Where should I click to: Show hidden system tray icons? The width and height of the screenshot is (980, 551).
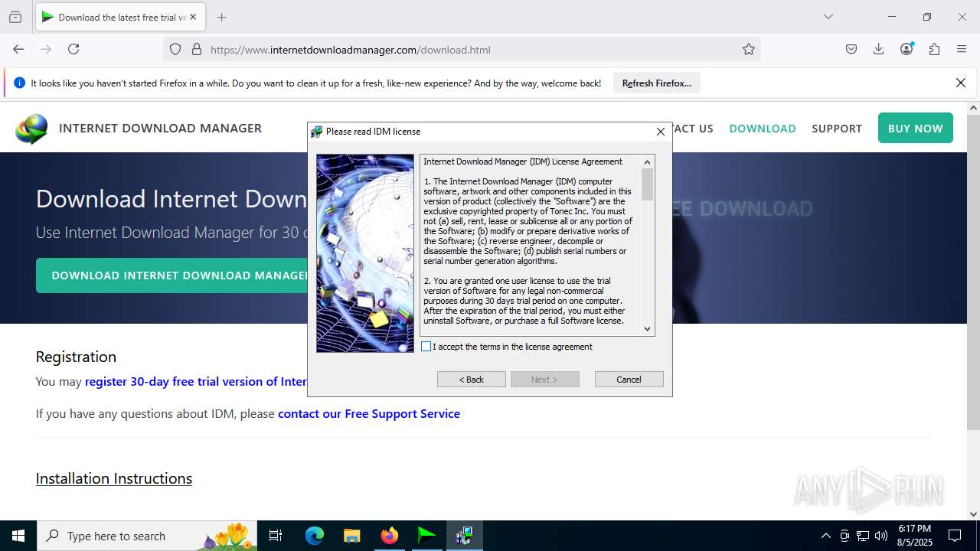[x=825, y=536]
